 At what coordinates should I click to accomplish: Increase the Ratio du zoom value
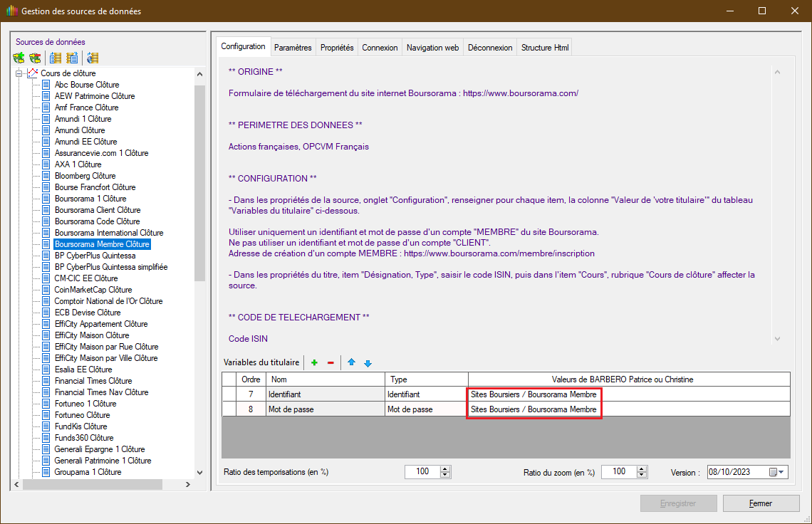[641, 469]
